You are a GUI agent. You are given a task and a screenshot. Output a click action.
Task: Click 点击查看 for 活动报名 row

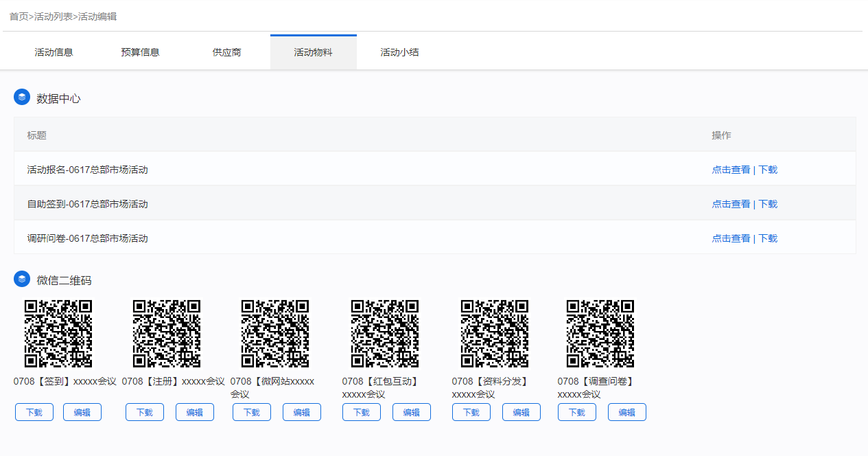point(731,170)
